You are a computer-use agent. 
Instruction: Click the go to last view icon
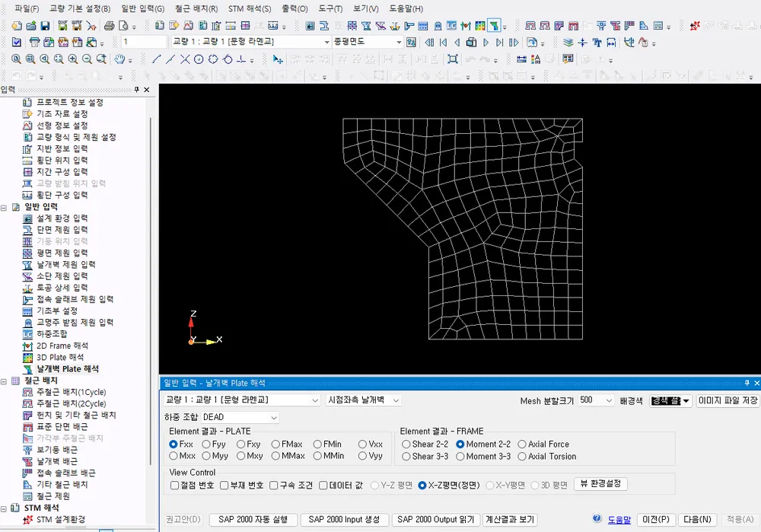[x=499, y=43]
